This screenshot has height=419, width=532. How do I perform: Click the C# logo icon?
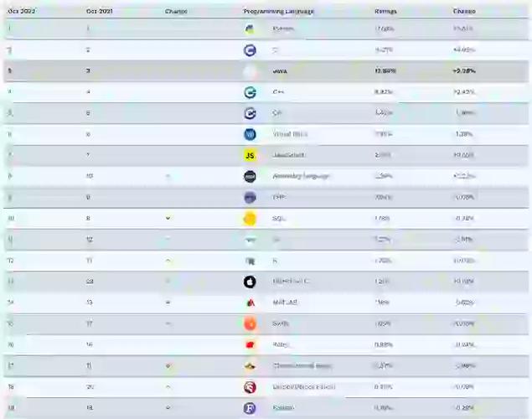(250, 113)
